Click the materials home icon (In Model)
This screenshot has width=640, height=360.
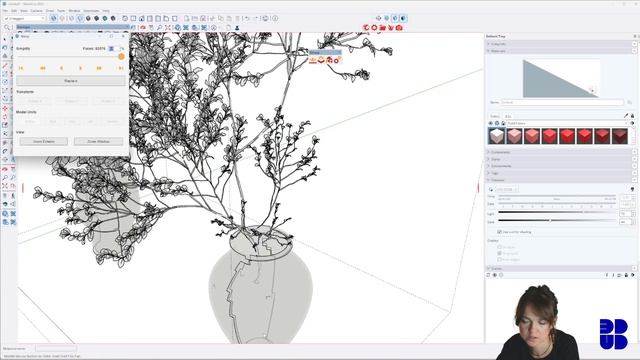pos(503,123)
